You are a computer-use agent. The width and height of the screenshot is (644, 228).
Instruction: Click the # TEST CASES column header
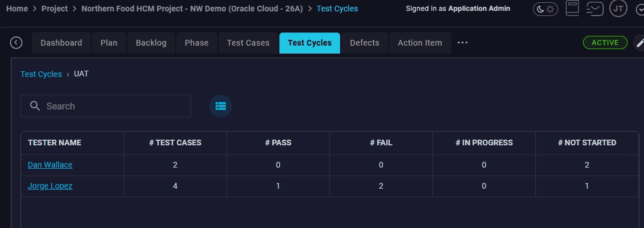pyautogui.click(x=175, y=143)
